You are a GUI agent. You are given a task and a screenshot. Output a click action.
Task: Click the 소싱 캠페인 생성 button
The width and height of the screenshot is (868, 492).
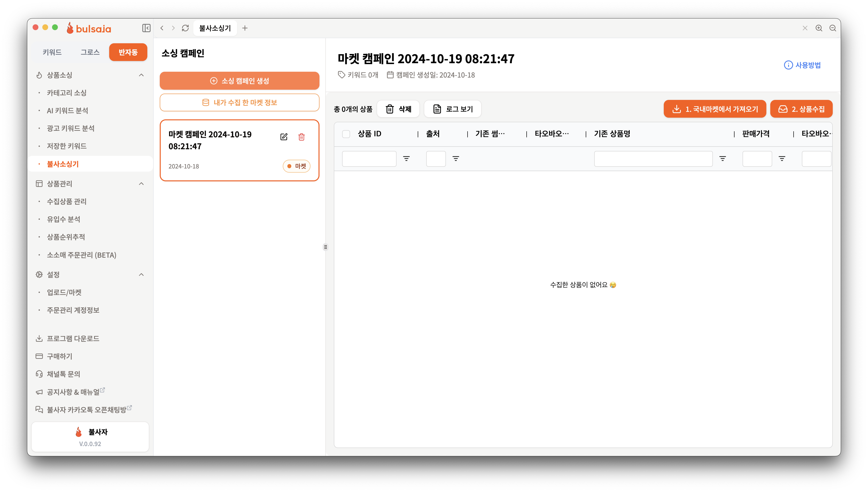click(x=239, y=81)
